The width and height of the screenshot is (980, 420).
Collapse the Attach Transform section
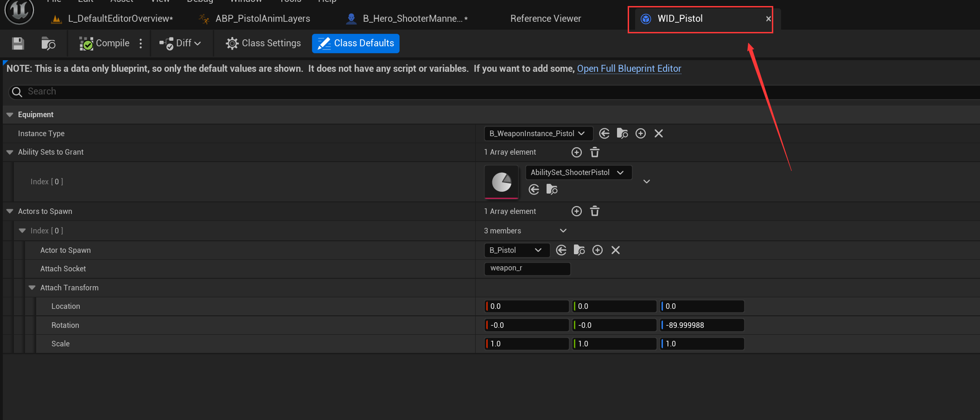coord(32,288)
